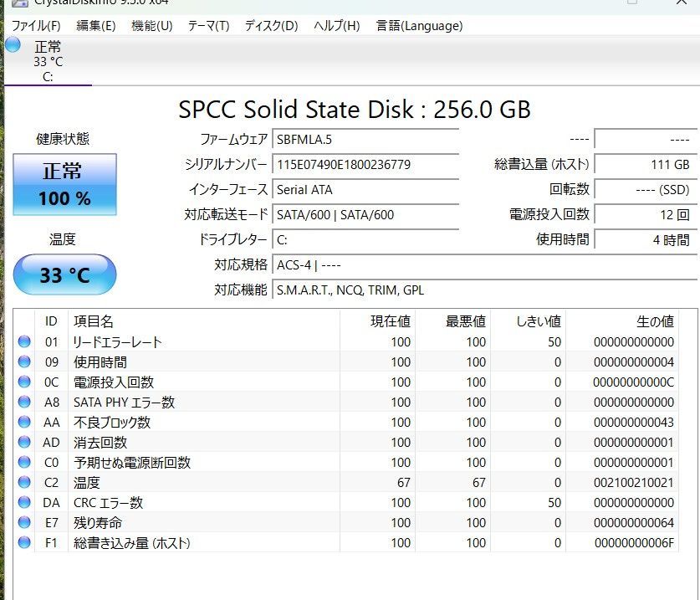The width and height of the screenshot is (700, 600).
Task: Click the power on count value 12 回
Action: click(x=646, y=214)
